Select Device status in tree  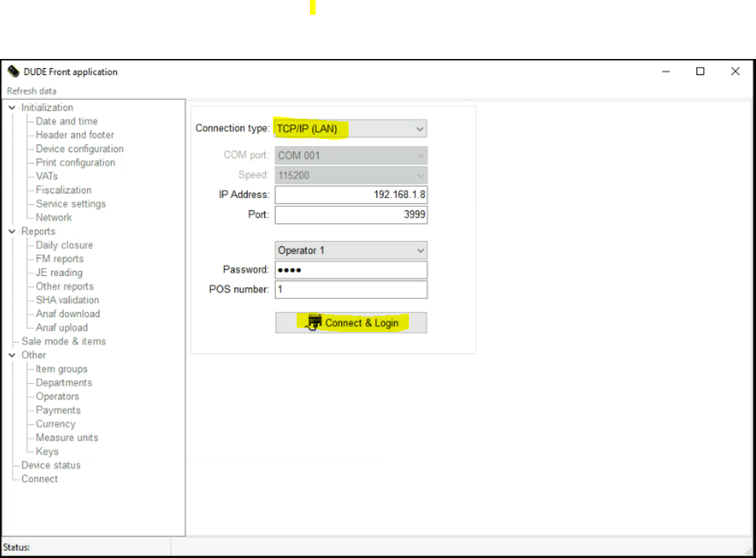click(x=50, y=465)
